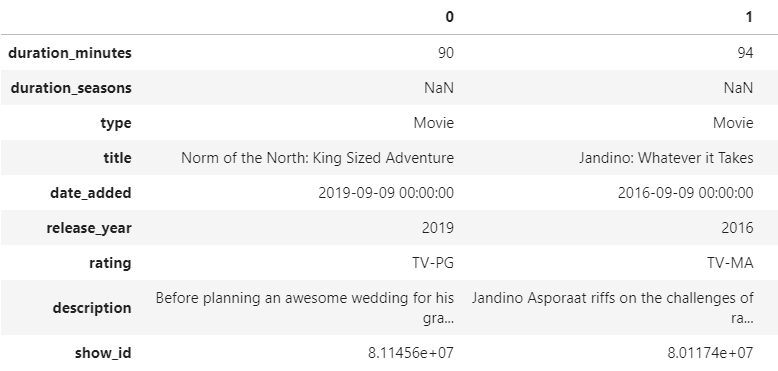Click column header 1

coord(749,17)
